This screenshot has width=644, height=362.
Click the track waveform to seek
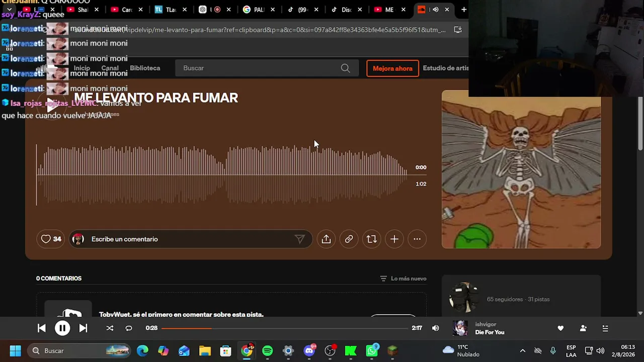click(x=222, y=175)
